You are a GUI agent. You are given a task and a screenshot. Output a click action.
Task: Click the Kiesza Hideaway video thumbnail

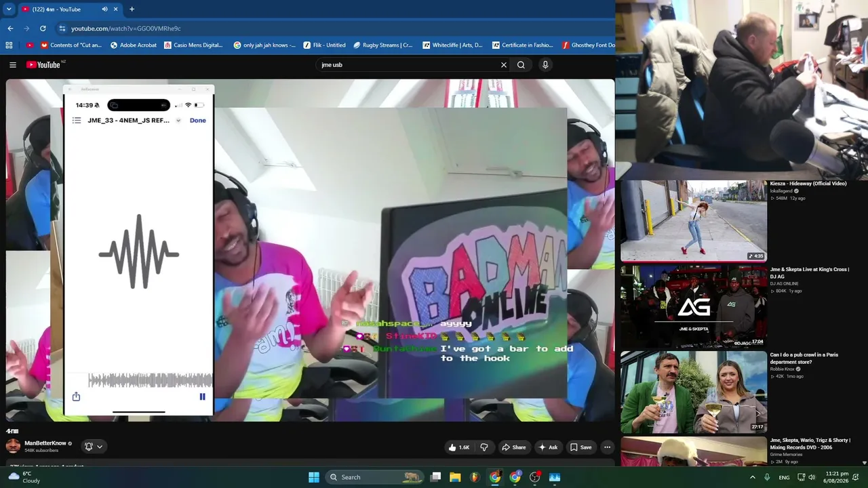pos(694,220)
